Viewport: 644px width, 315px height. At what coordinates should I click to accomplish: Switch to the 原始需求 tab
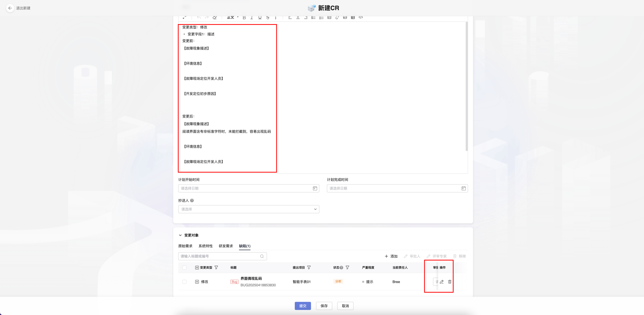pyautogui.click(x=185, y=246)
